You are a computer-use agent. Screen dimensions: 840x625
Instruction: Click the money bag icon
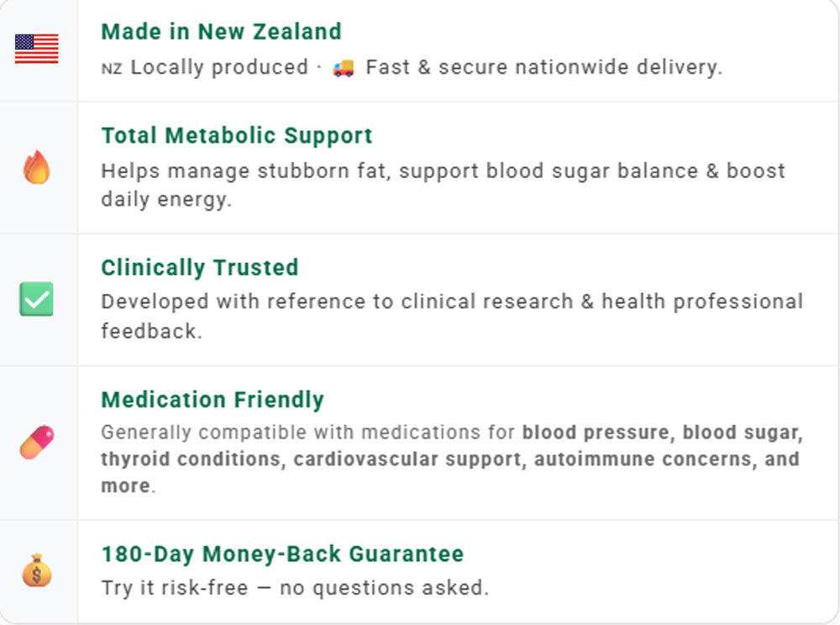36,571
